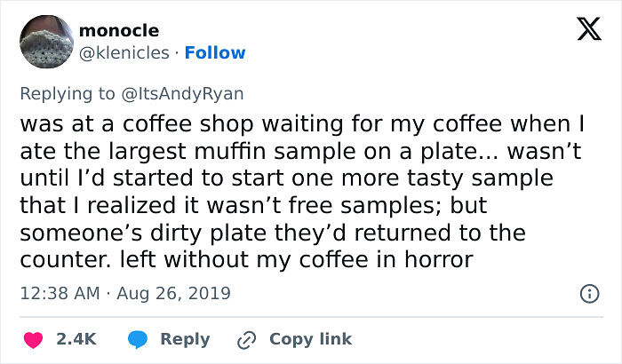The height and width of the screenshot is (364, 622).
Task: Click the 12:38 AM time text
Action: [x=59, y=293]
